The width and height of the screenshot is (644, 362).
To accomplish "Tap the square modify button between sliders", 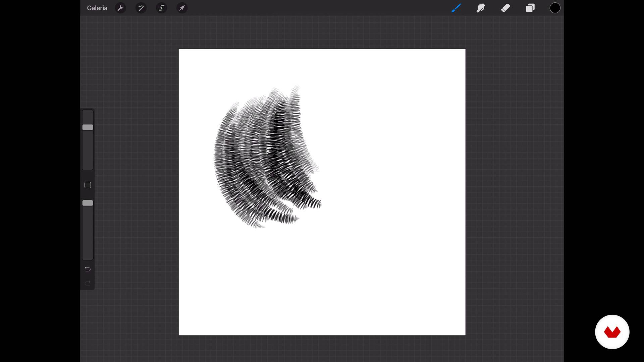I will tap(88, 185).
